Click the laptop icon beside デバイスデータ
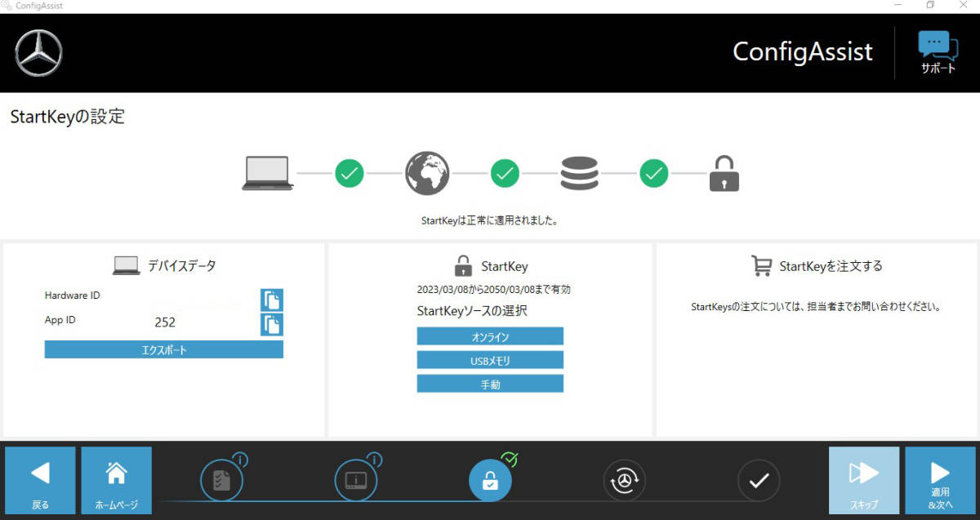 click(x=127, y=265)
